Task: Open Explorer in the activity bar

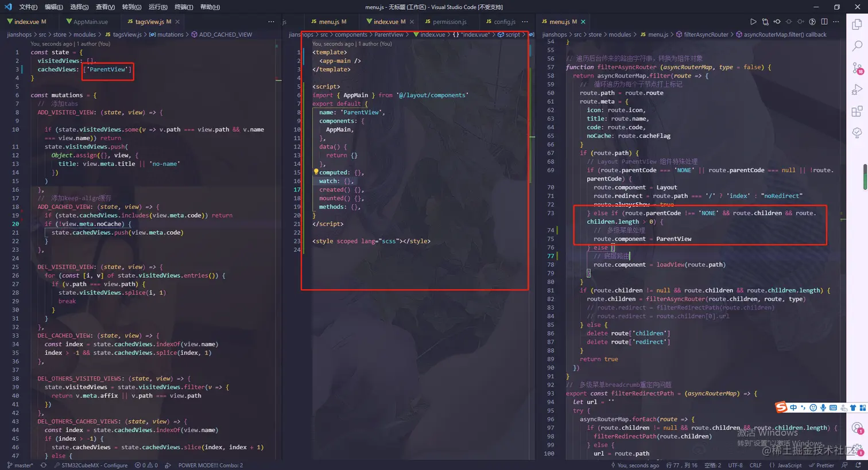Action: tap(857, 25)
